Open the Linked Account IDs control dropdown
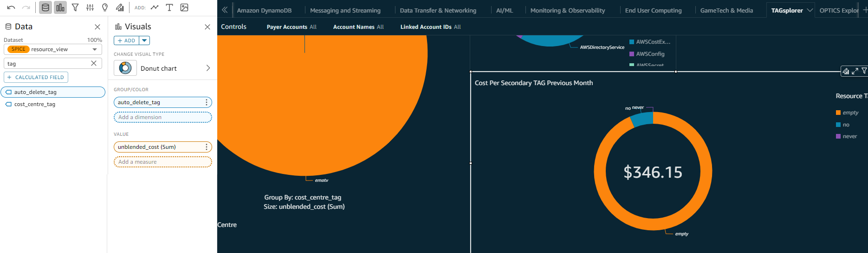Screen dimensions: 868x253 431,27
